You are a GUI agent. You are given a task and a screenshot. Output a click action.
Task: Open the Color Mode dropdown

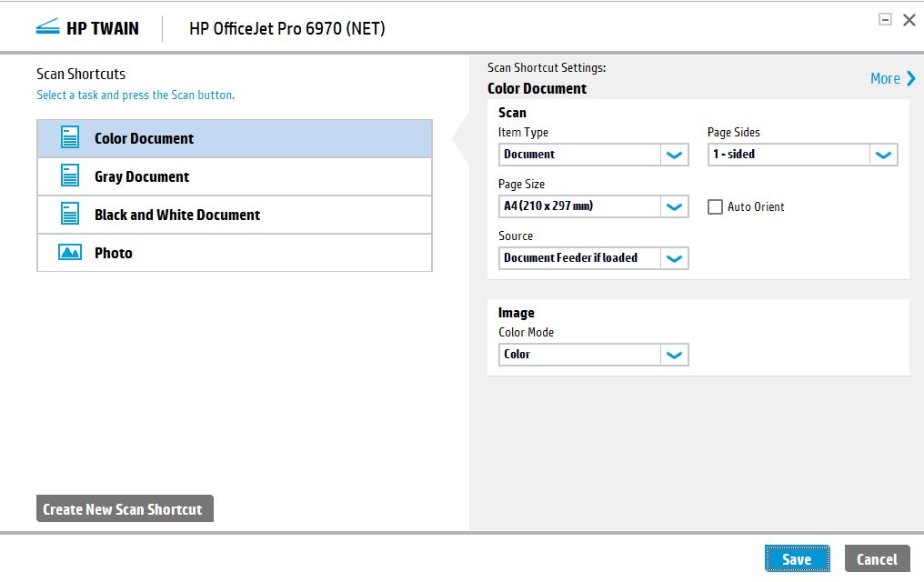pos(674,355)
